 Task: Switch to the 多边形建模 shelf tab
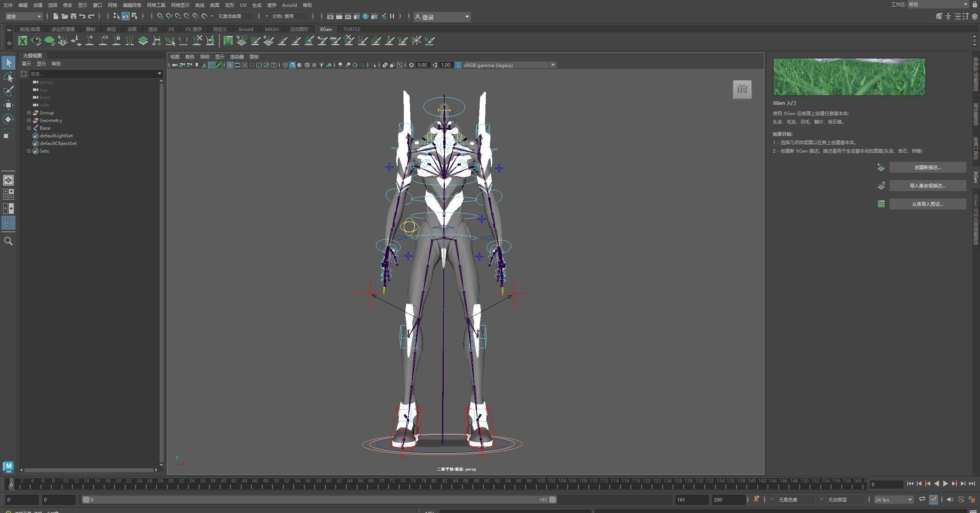63,29
